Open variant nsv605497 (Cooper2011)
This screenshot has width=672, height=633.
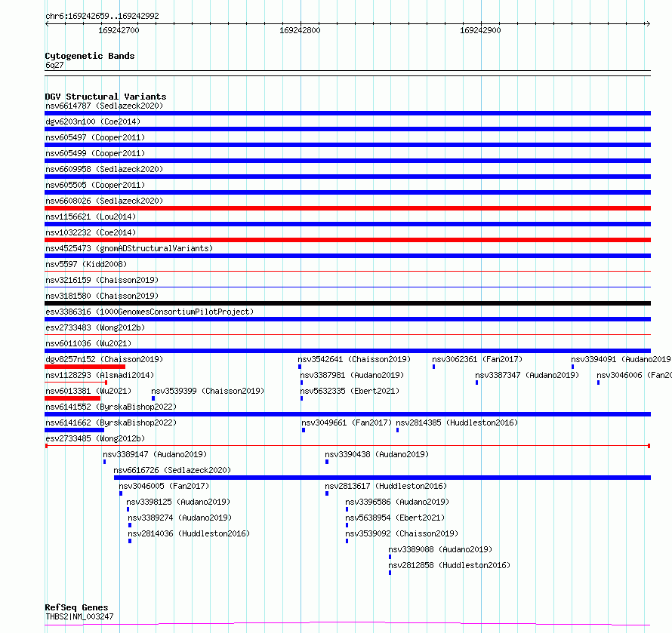click(95, 137)
